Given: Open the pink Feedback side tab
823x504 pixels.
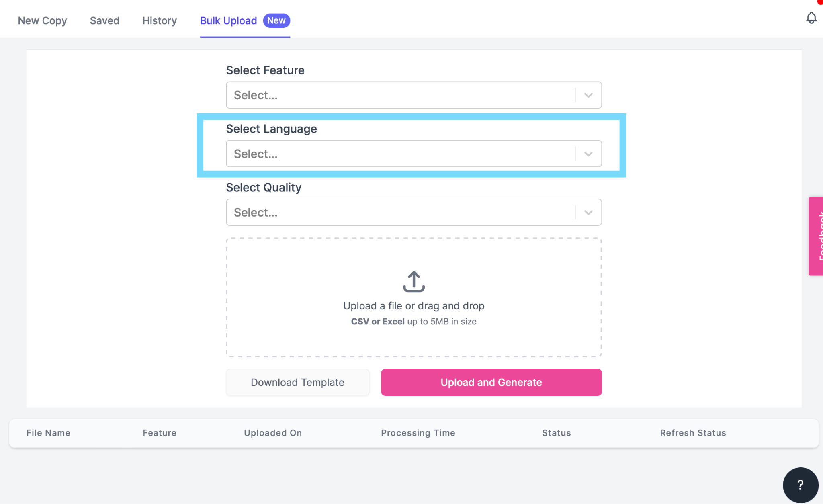Looking at the screenshot, I should 816,236.
